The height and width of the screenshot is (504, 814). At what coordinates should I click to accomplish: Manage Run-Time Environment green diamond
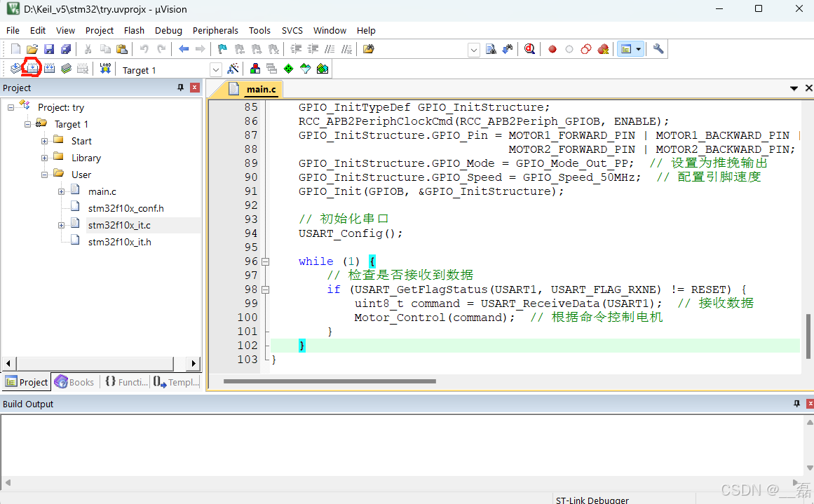tap(289, 69)
